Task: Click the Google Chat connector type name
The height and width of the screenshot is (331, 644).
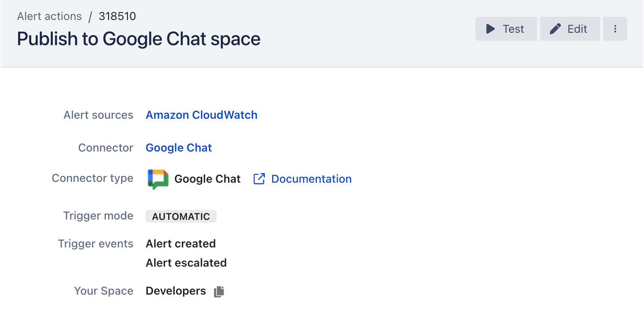Action: click(x=207, y=179)
